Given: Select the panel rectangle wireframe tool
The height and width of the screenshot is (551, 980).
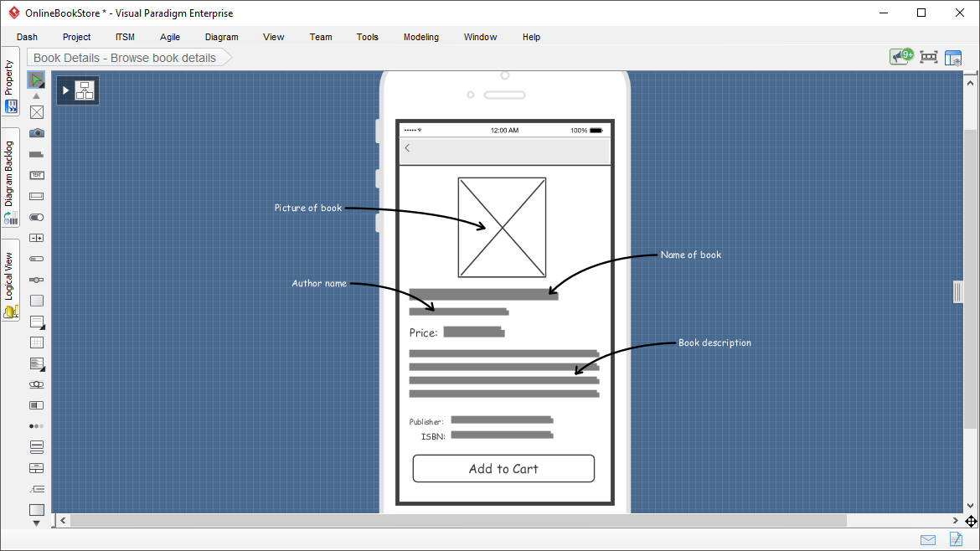Looking at the screenshot, I should 37,301.
